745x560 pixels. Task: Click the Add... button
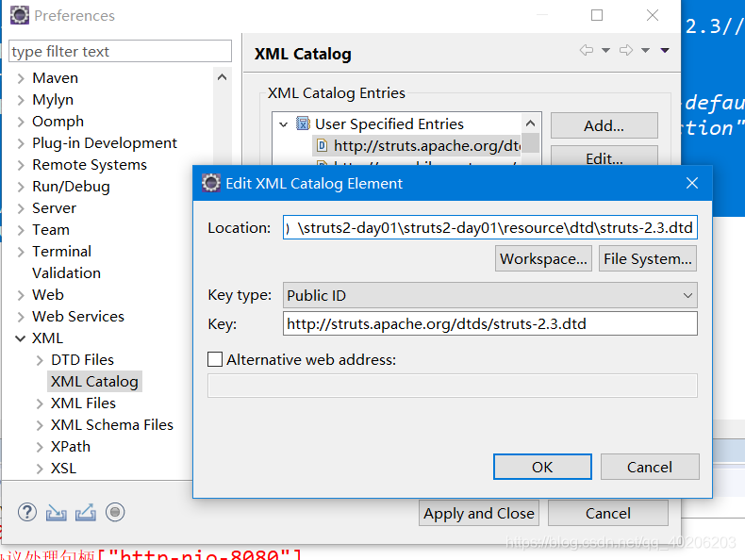(x=604, y=125)
